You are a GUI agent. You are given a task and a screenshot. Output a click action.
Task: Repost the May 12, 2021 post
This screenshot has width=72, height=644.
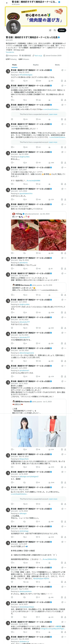(x=25, y=119)
